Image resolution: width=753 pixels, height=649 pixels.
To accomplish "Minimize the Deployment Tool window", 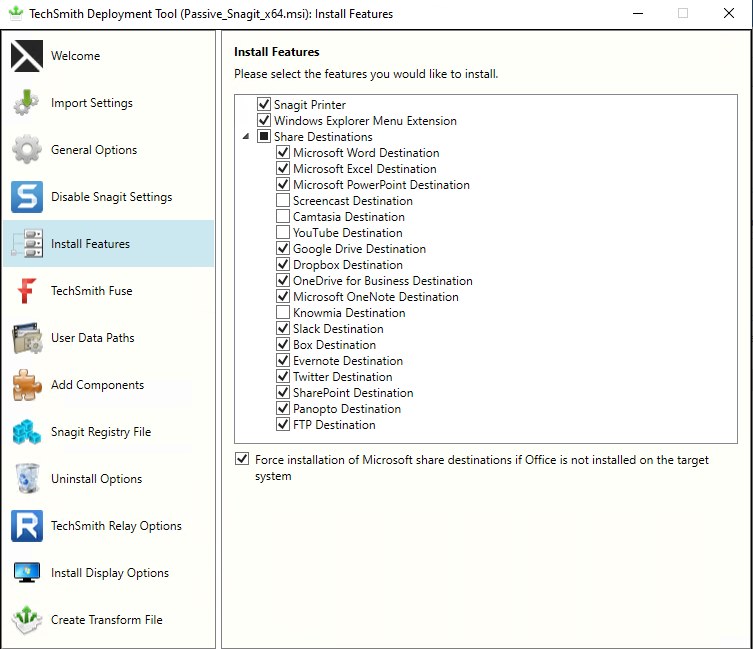I will tap(638, 13).
